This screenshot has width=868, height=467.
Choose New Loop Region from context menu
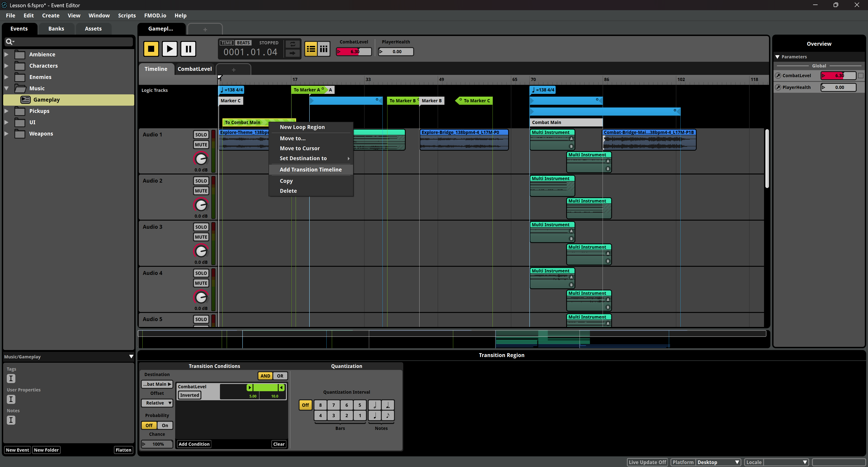[302, 127]
